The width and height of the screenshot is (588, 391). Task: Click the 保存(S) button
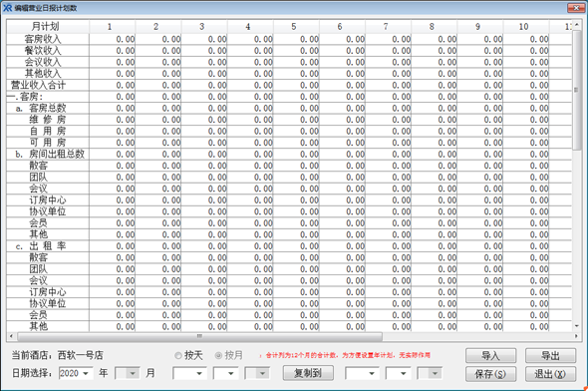491,374
